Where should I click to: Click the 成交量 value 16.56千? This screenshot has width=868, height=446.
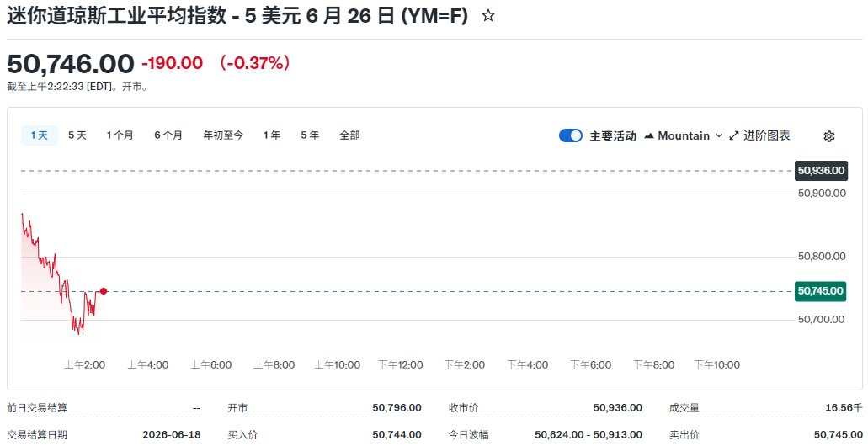coord(844,408)
